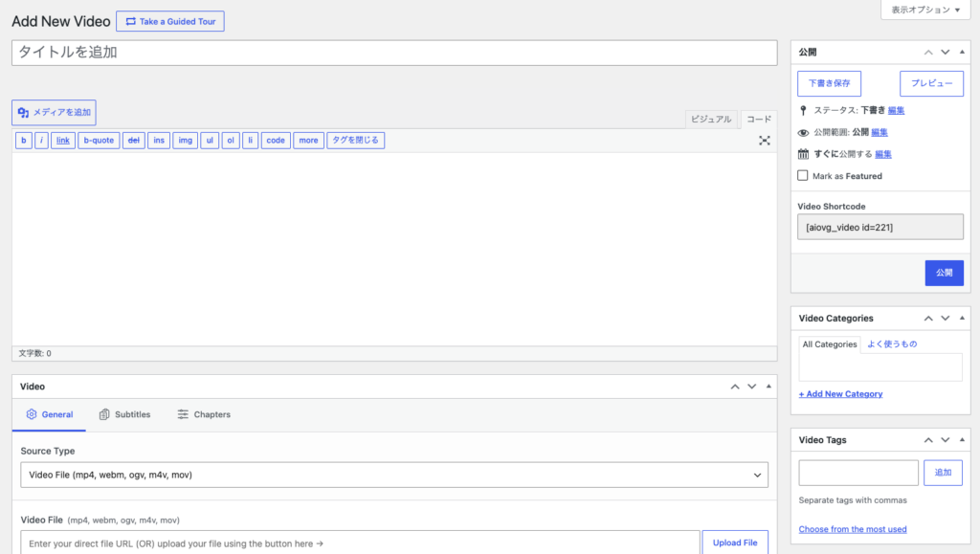Click Upload File button

(x=735, y=543)
